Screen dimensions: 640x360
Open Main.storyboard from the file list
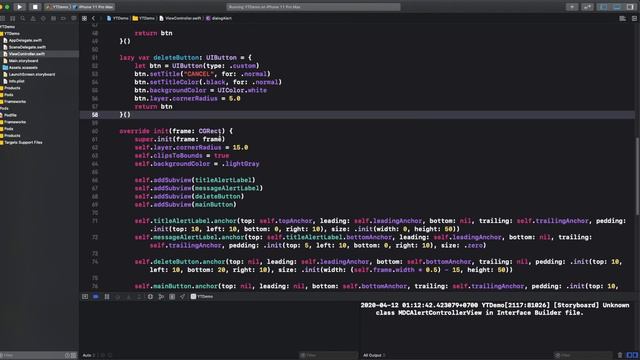click(20, 61)
